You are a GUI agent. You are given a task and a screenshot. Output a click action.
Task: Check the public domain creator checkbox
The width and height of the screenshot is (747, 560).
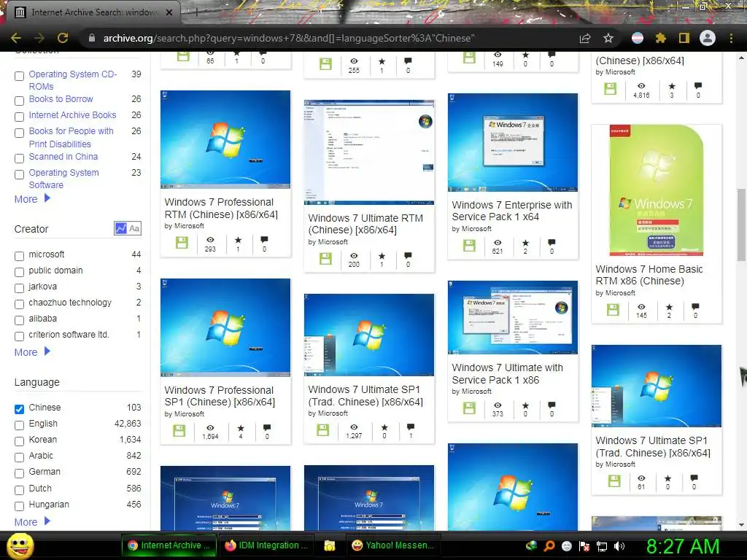point(19,273)
